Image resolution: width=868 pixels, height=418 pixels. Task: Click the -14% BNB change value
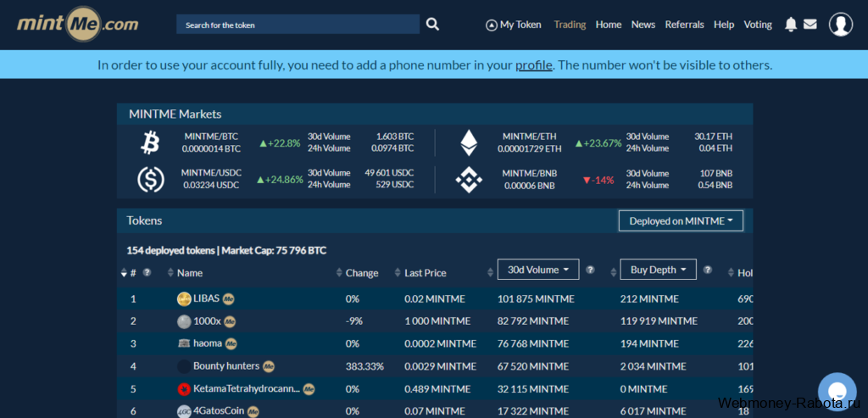pos(598,180)
